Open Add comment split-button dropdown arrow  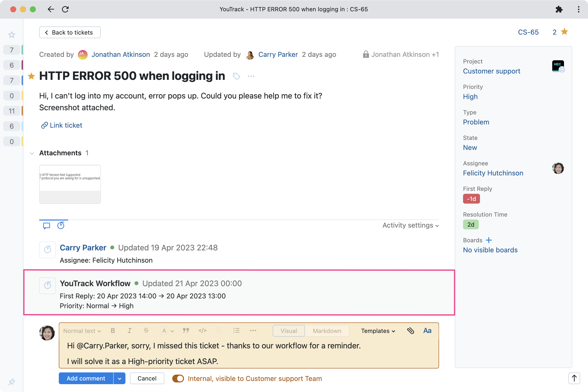[x=120, y=379]
